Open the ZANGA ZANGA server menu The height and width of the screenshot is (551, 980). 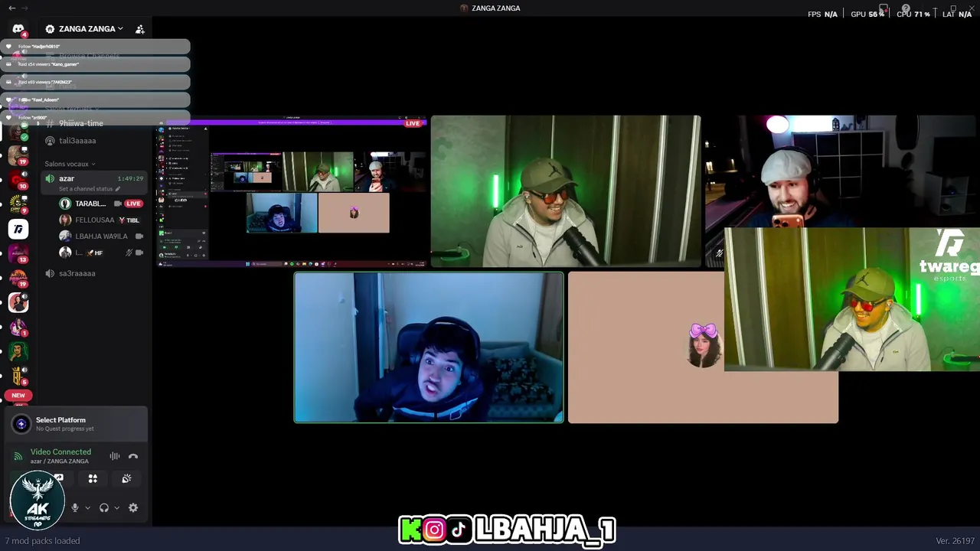(x=84, y=29)
